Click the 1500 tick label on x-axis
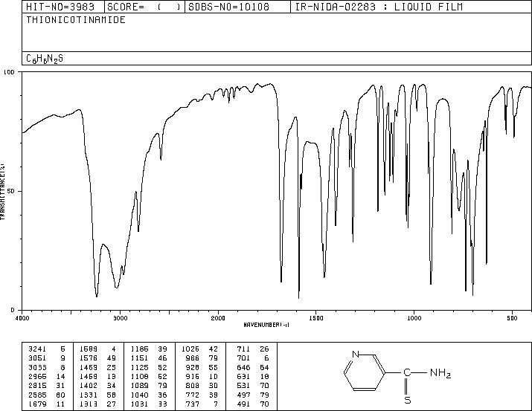532x411 pixels. 316,318
